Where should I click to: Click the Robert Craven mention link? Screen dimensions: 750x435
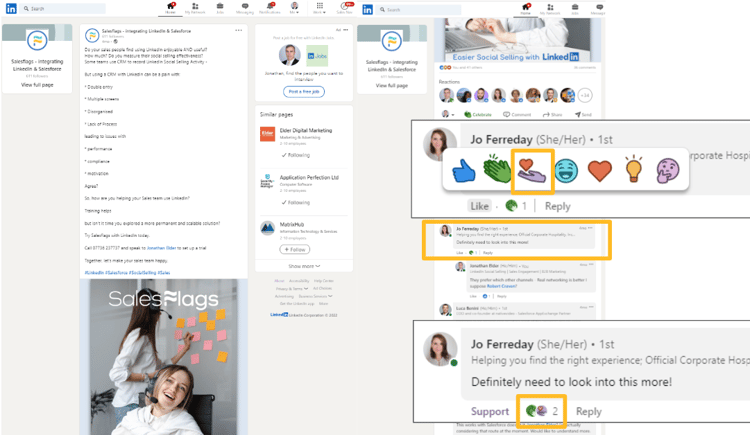502,286
